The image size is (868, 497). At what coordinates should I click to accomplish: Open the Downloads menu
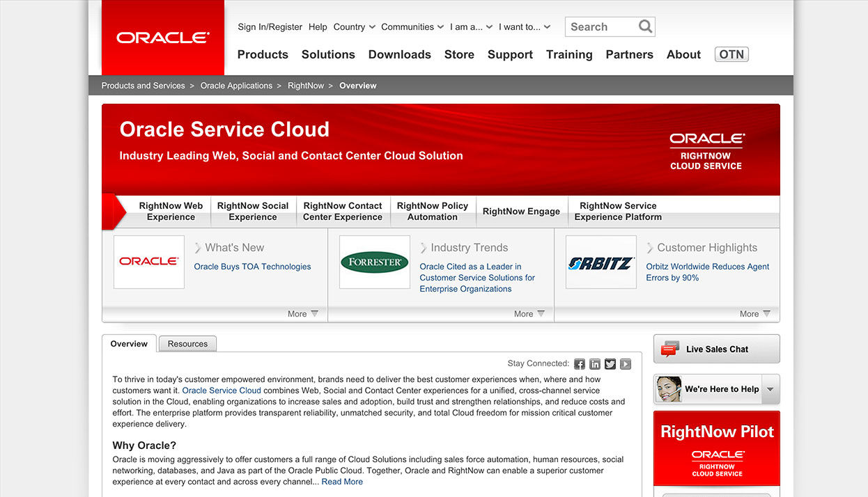tap(399, 54)
